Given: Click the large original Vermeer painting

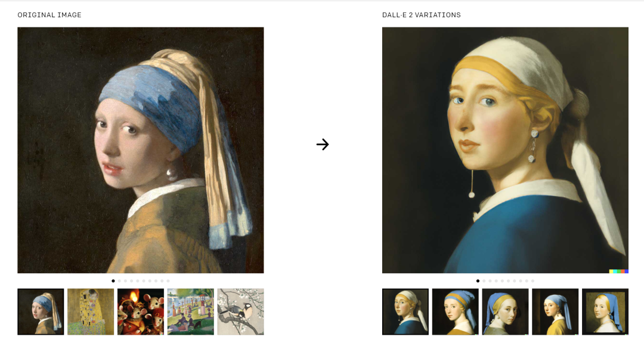Looking at the screenshot, I should [141, 150].
